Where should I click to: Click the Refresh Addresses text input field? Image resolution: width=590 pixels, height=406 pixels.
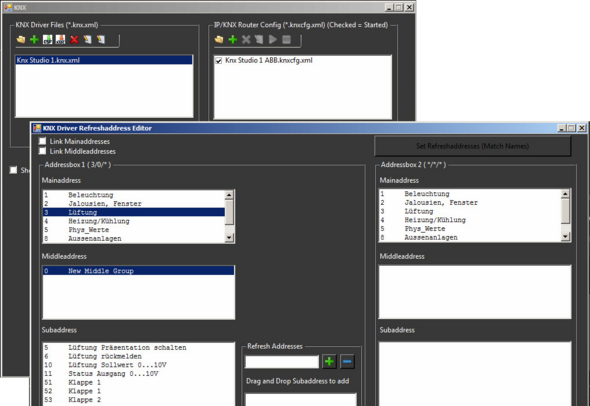pos(282,362)
